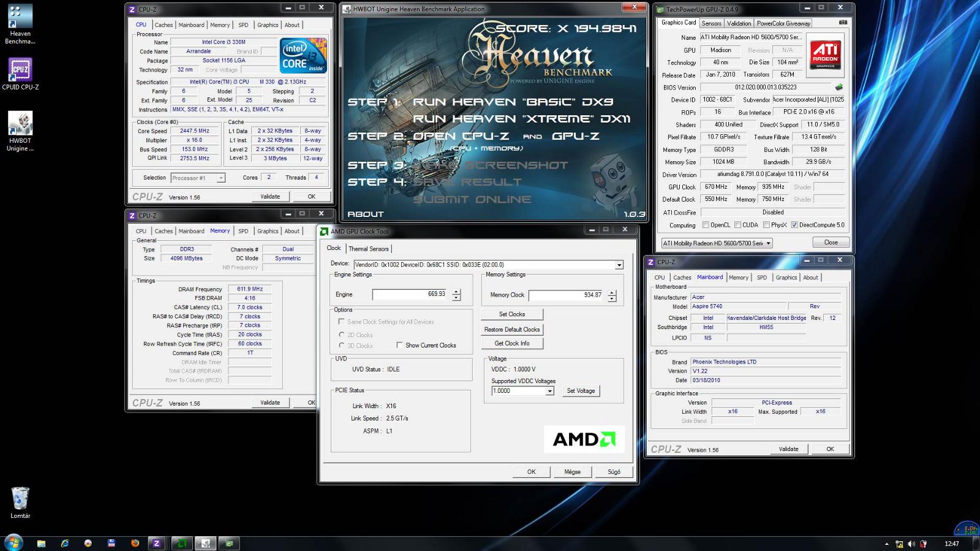Show hidden system tray icons
Image resolution: width=980 pixels, height=551 pixels.
[886, 544]
